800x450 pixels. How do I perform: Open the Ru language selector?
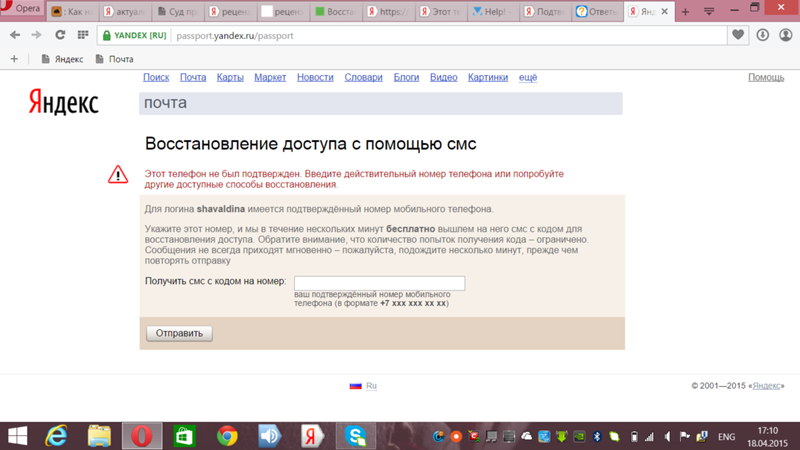(x=371, y=386)
